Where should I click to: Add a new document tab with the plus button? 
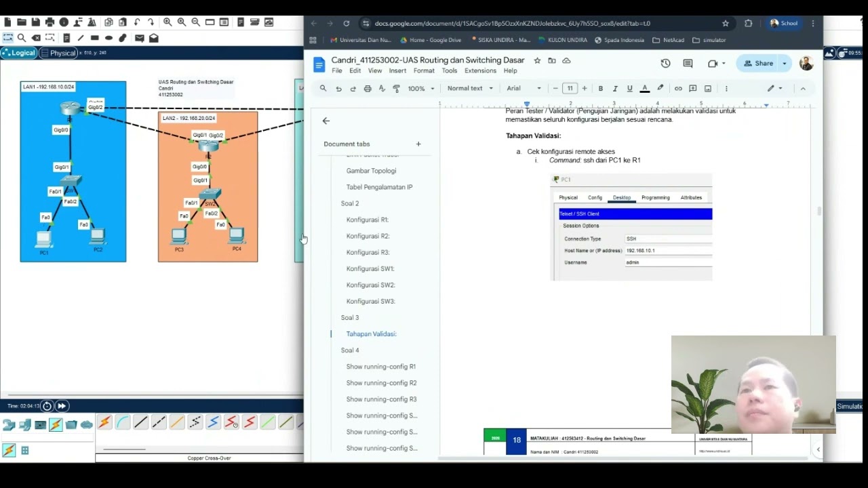(418, 144)
